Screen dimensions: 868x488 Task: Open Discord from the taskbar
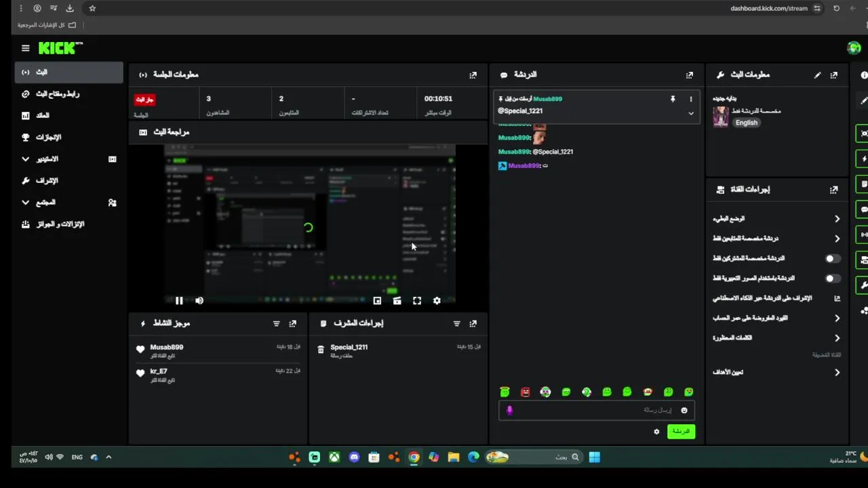click(x=354, y=457)
